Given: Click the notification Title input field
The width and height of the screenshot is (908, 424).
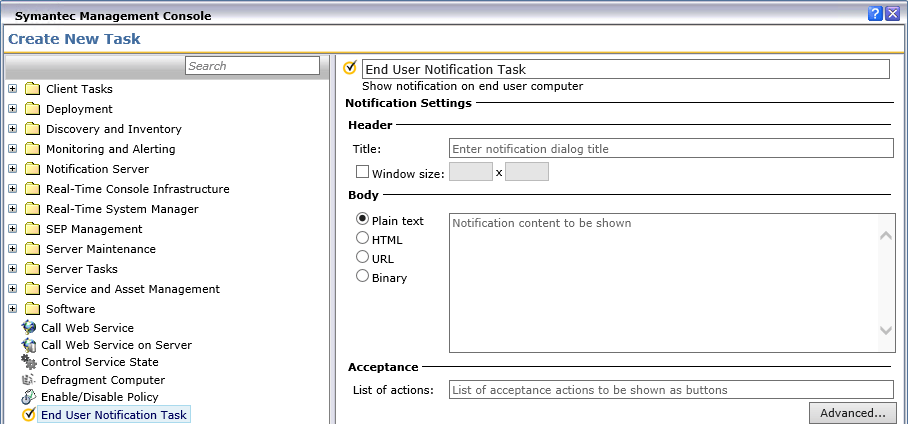Looking at the screenshot, I should pyautogui.click(x=670, y=149).
